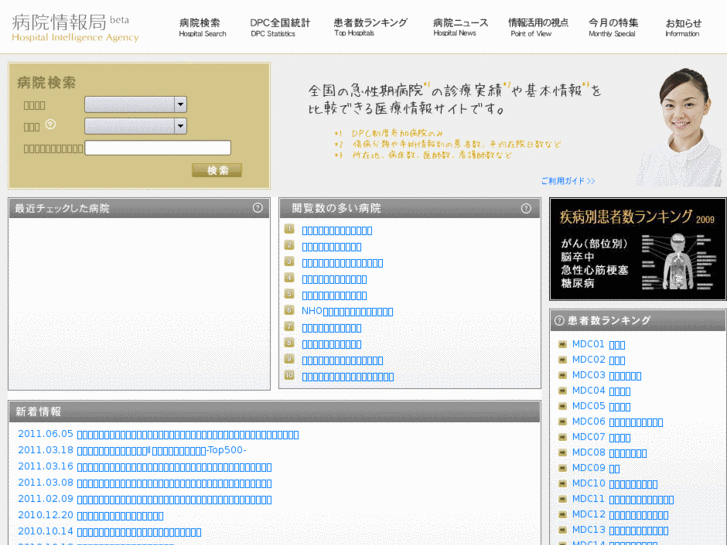Open the MDC07 ranking link

coord(601,437)
